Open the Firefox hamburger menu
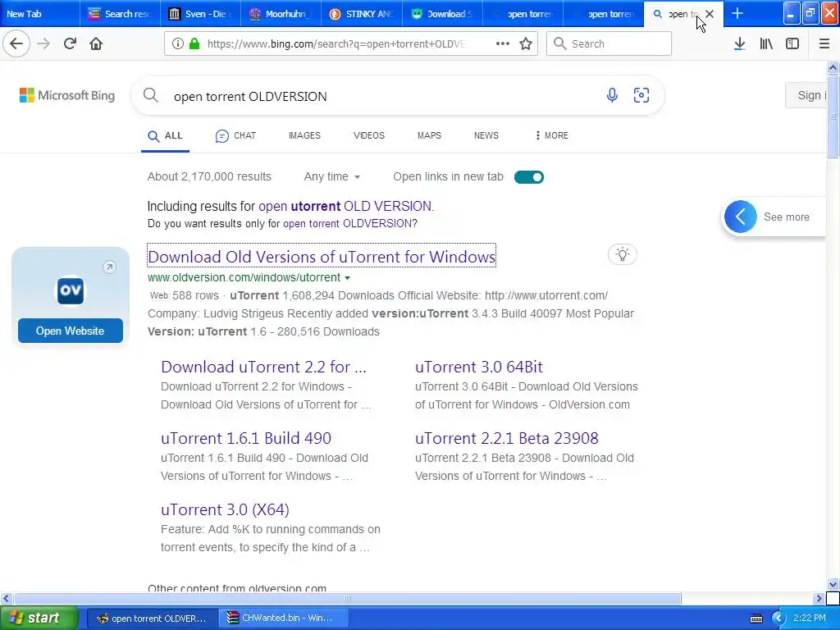Viewport: 840px width, 630px height. click(824, 43)
